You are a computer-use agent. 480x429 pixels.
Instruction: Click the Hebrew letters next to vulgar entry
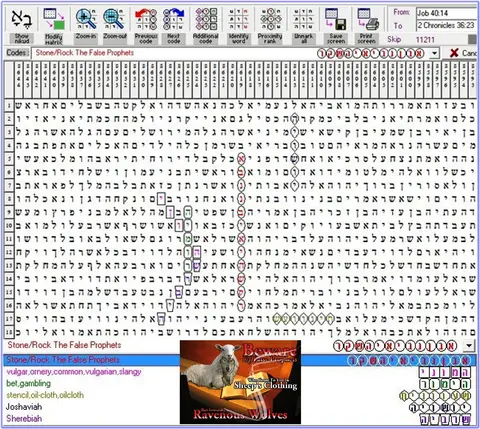point(445,372)
